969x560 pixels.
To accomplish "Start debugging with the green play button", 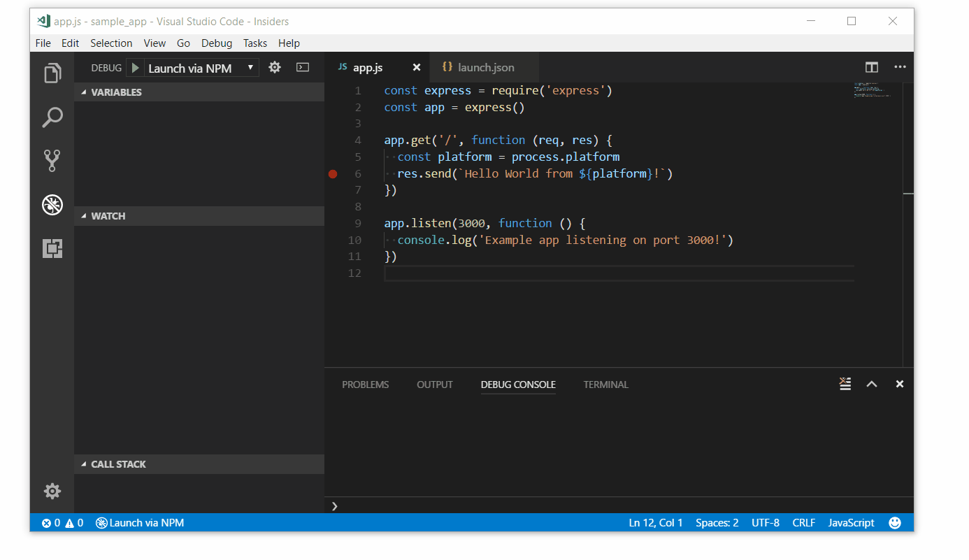I will (134, 67).
